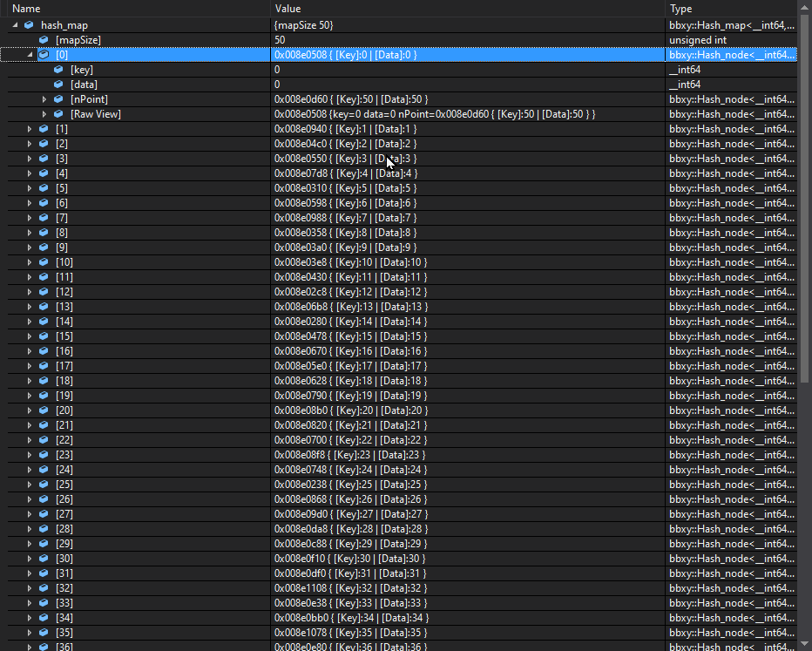
Task: Click the cube icon for [13]
Action: pyautogui.click(x=44, y=307)
